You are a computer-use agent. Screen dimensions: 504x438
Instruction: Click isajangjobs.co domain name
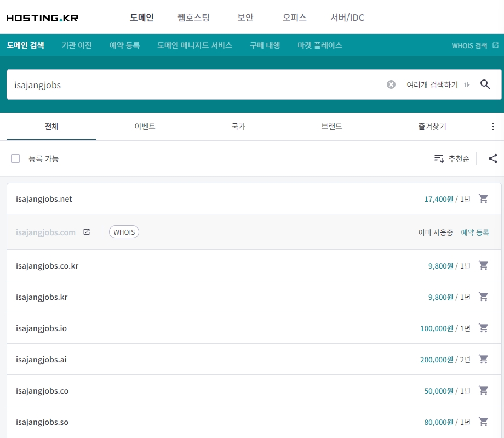tap(42, 391)
